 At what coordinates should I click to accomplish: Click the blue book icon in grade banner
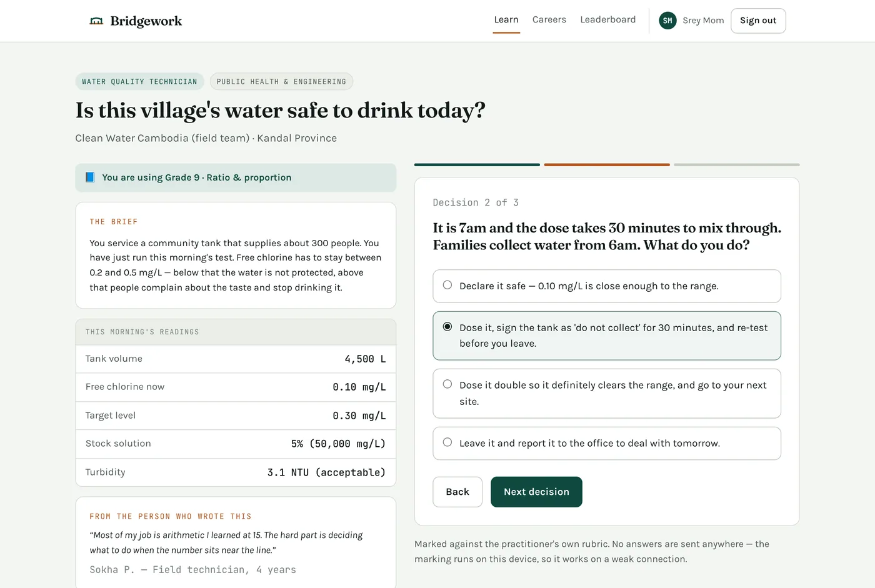point(90,177)
